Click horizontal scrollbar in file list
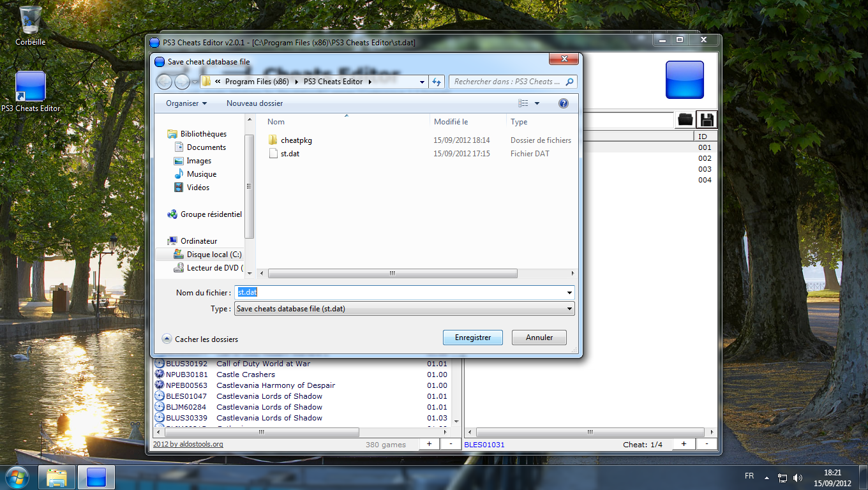Viewport: 868px width, 490px height. (392, 273)
